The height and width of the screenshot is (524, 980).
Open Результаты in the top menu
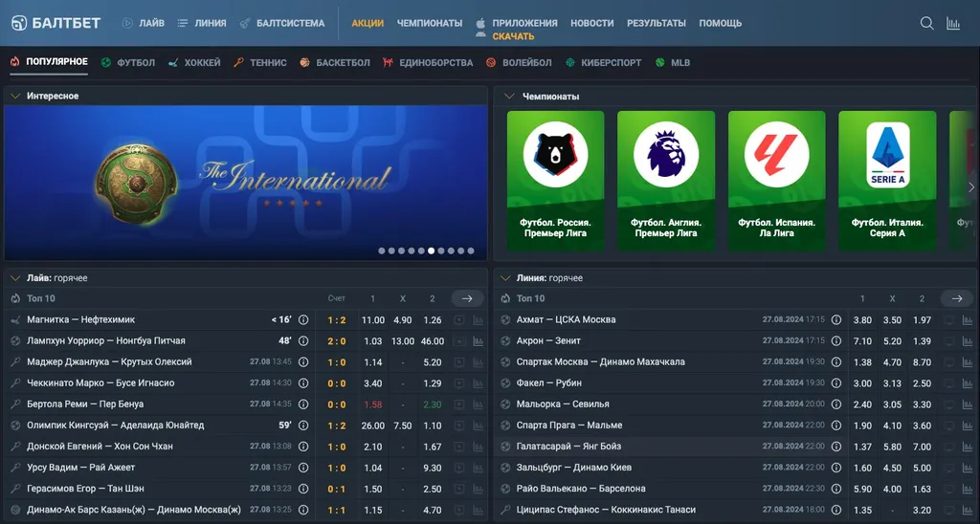(x=656, y=23)
